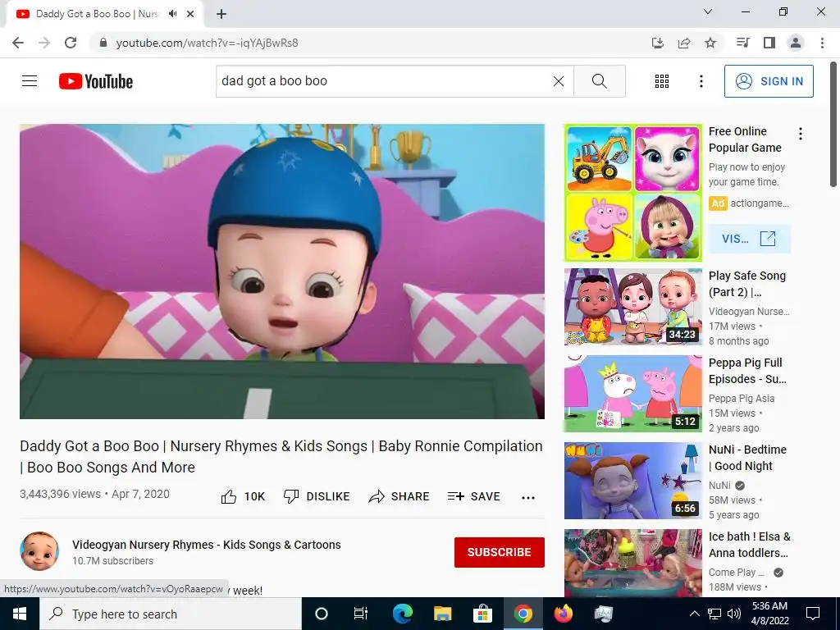840x630 pixels.
Task: Subscribe to Videogyan Nursery Rhymes channel
Action: pyautogui.click(x=500, y=552)
